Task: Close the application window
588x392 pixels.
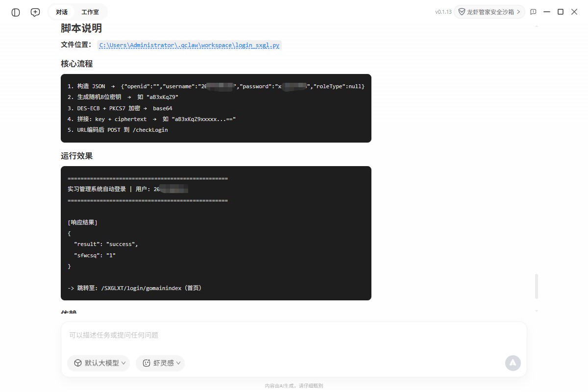Action: (574, 12)
